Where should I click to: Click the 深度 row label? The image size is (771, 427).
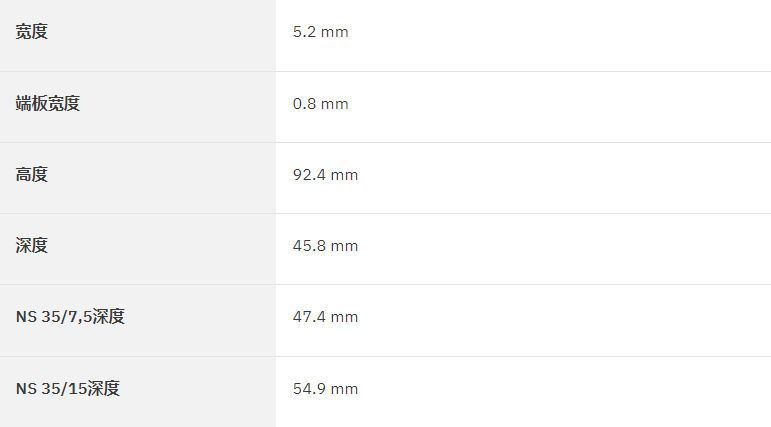pos(31,245)
